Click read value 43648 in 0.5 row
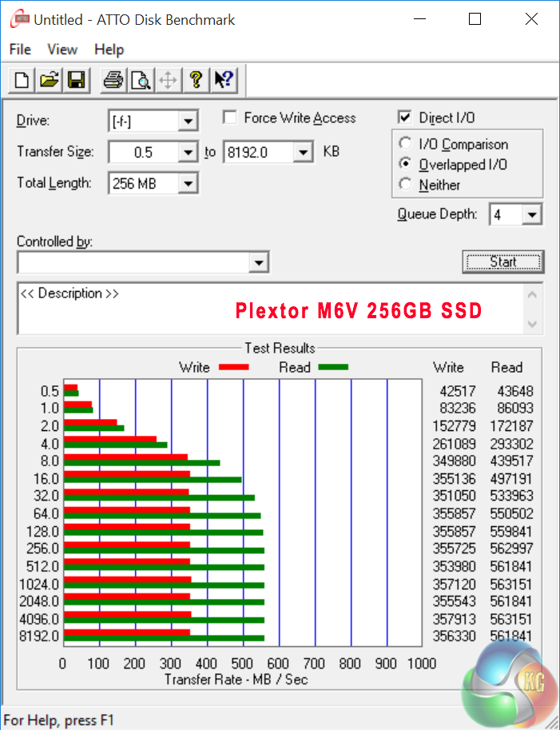Viewport: 560px width, 730px height. [x=515, y=391]
